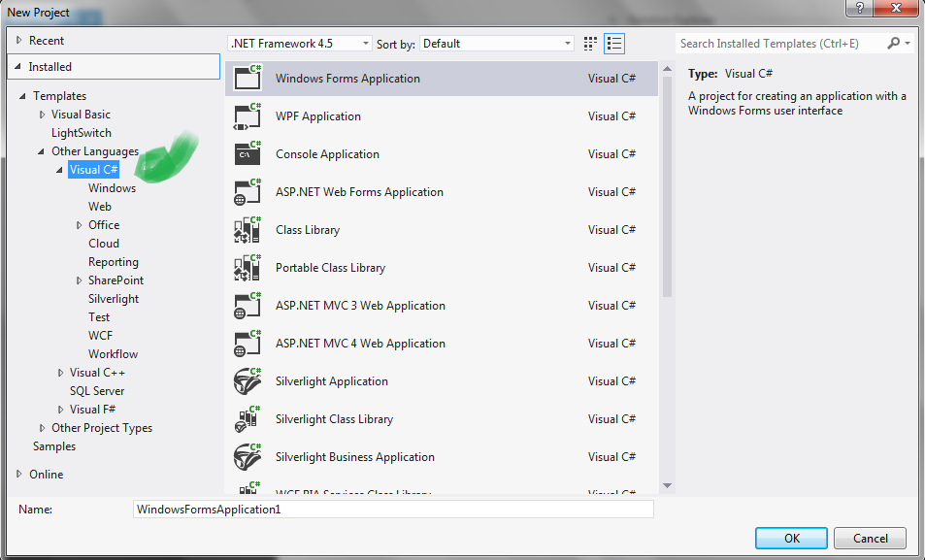925x560 pixels.
Task: Collapse the Other Languages node arrow
Action: pos(42,151)
